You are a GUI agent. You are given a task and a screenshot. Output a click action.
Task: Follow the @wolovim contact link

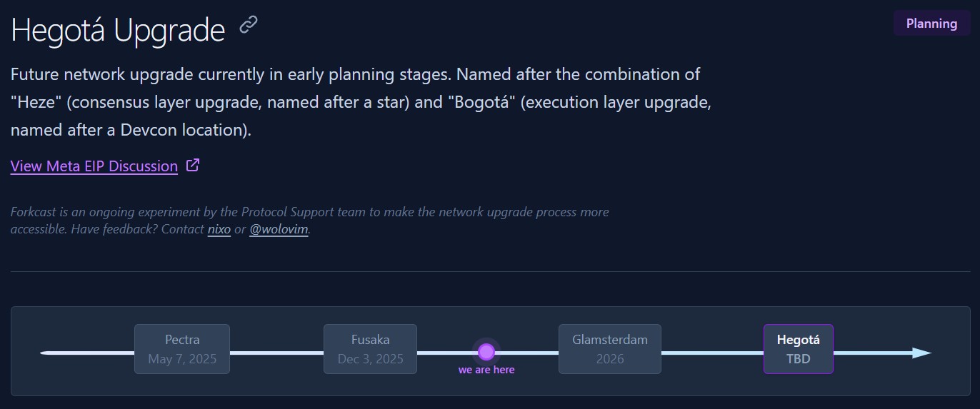(279, 230)
